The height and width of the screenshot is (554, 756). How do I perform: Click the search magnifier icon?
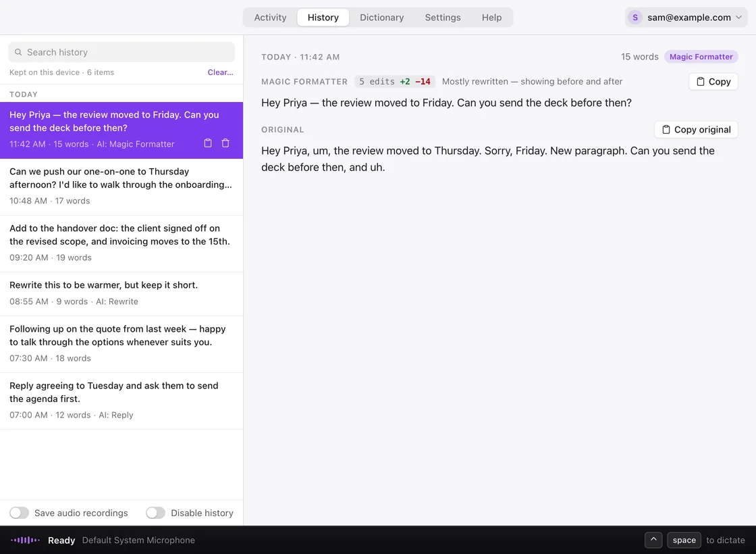tap(18, 52)
